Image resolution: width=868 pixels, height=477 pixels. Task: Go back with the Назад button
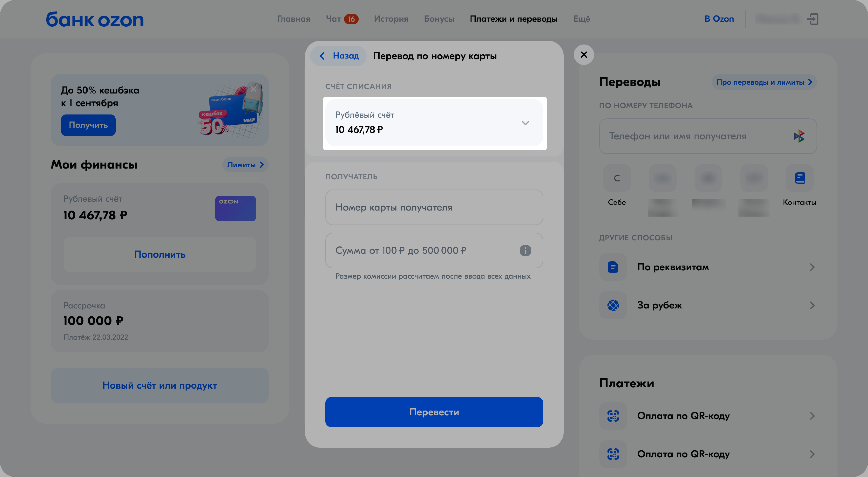click(339, 56)
